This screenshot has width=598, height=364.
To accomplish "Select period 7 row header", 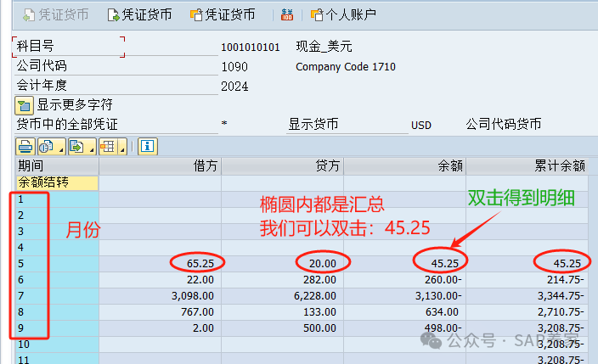I will [x=57, y=296].
